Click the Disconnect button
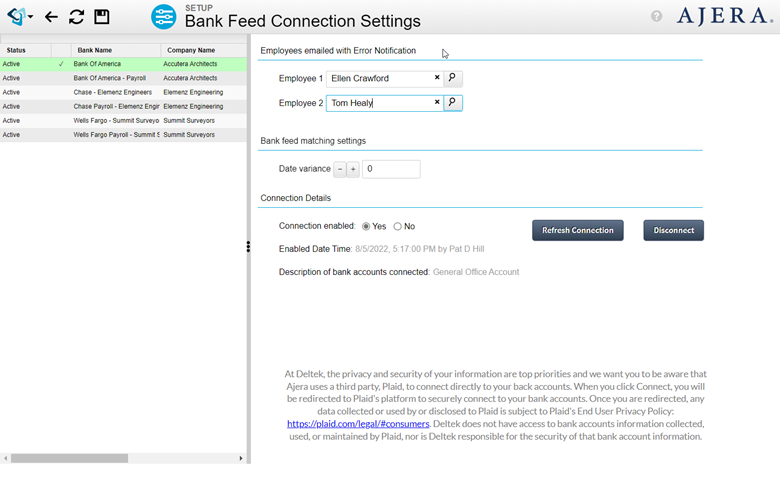This screenshot has height=479, width=780. click(673, 230)
